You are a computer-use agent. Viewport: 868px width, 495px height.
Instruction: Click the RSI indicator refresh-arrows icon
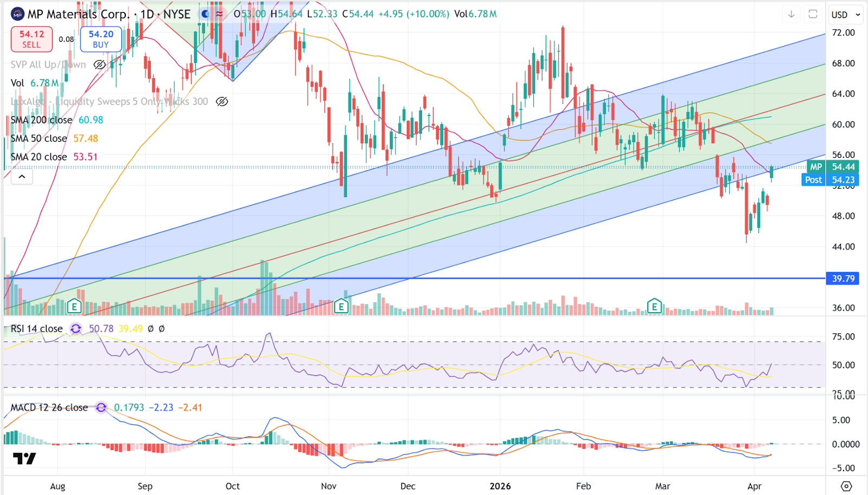click(75, 329)
